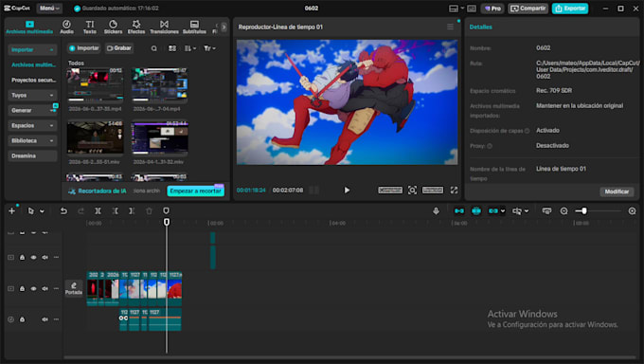Switch to the Texto tab

pos(90,27)
